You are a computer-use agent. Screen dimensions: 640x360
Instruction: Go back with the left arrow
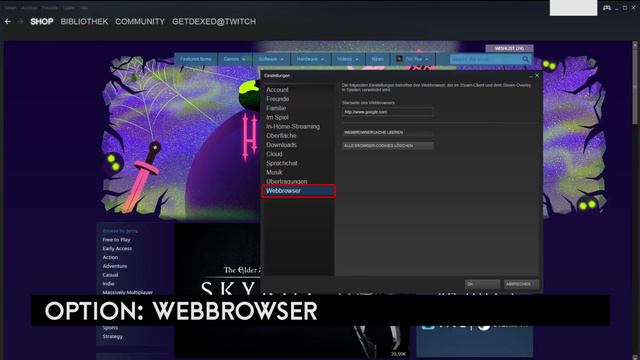(8, 21)
